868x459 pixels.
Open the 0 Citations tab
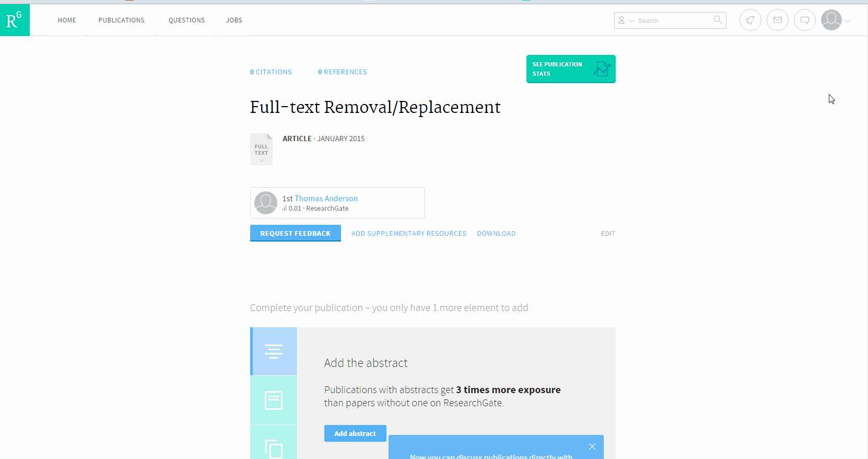coord(271,72)
